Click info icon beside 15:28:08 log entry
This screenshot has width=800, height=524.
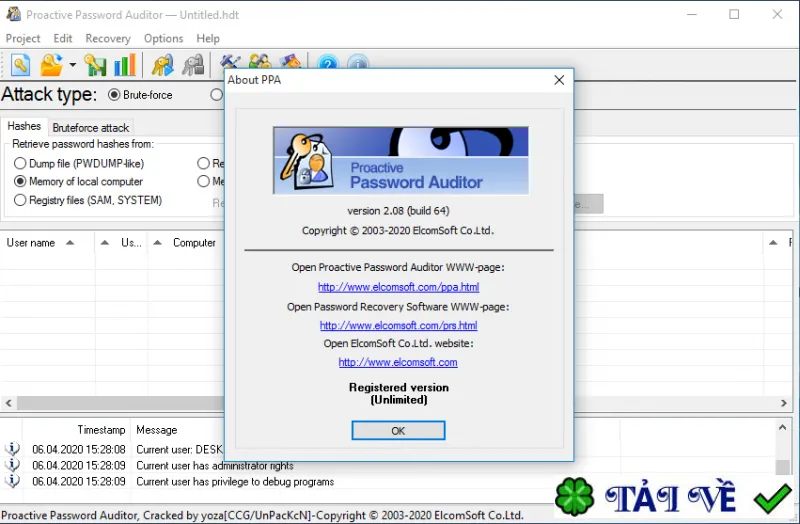pos(12,448)
